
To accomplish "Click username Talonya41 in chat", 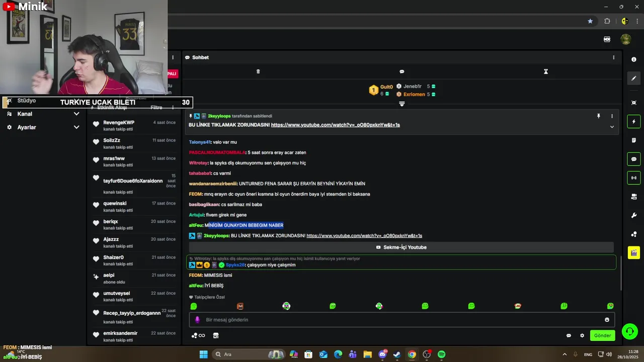I will point(200,142).
